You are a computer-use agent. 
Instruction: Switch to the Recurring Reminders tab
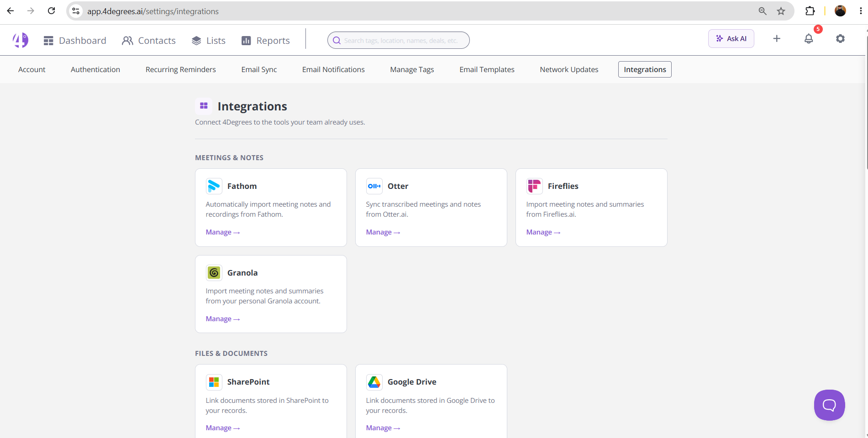click(181, 69)
